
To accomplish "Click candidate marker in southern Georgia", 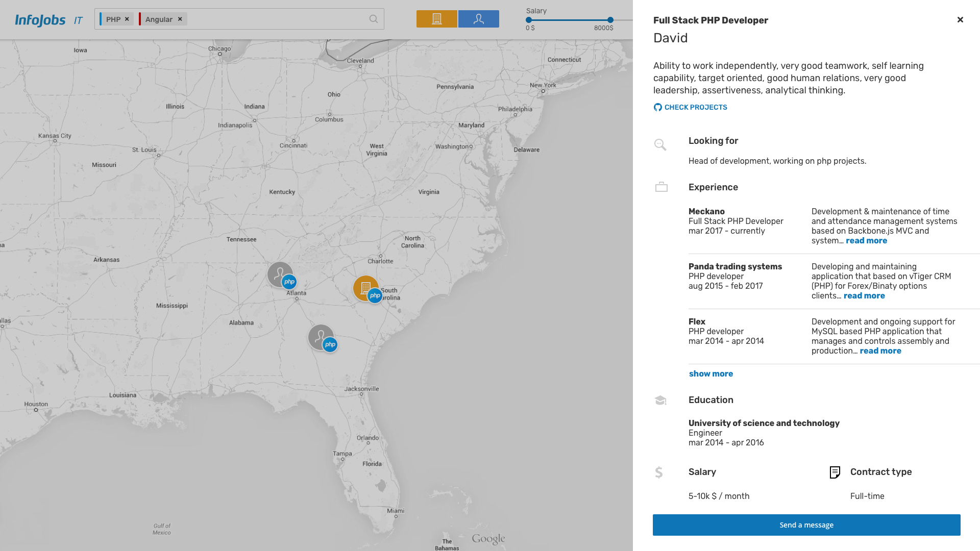I will coord(321,337).
